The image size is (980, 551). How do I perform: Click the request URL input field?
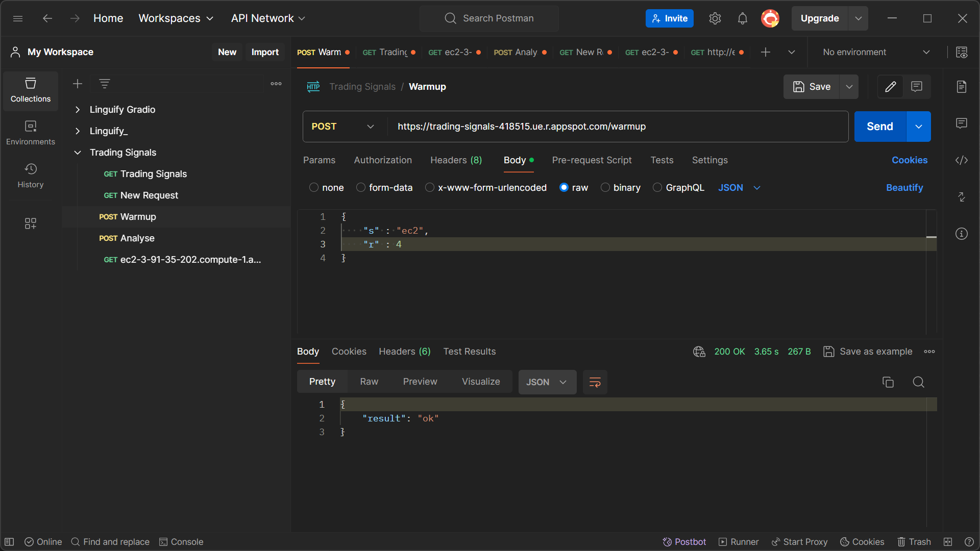click(x=612, y=127)
